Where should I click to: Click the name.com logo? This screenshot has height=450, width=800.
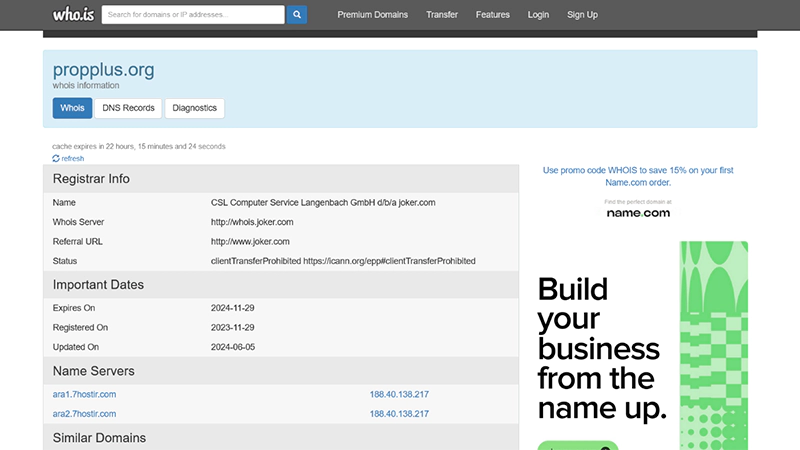(637, 213)
